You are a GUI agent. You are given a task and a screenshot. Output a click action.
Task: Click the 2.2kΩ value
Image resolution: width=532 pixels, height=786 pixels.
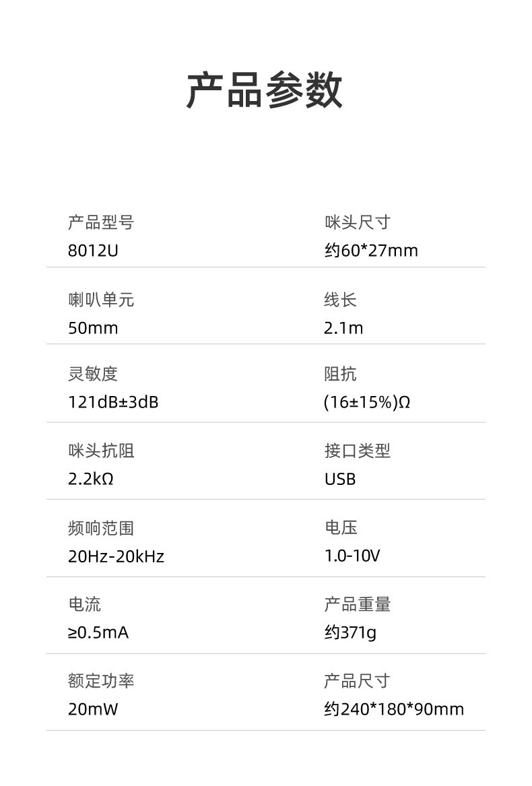pyautogui.click(x=91, y=480)
